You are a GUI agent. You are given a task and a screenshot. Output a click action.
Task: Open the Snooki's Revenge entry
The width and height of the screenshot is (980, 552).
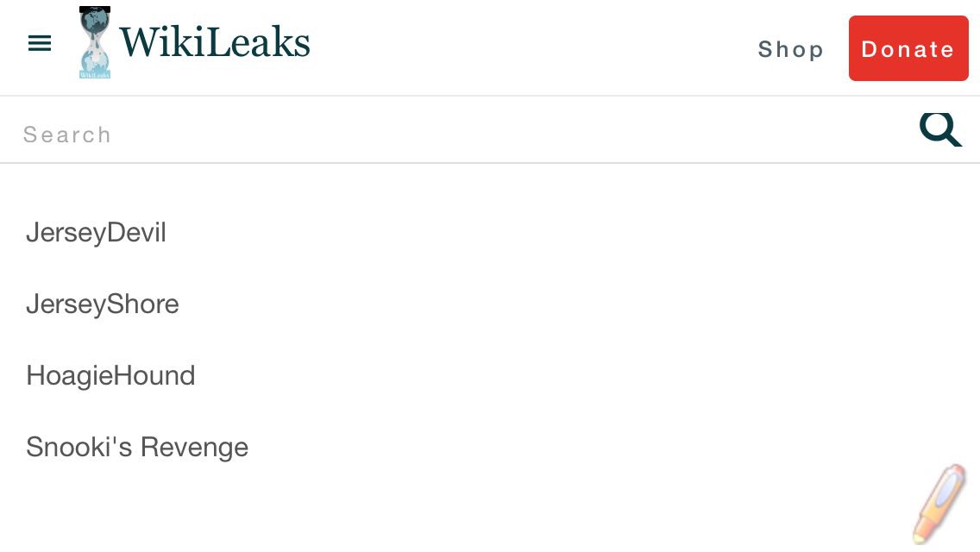[137, 448]
